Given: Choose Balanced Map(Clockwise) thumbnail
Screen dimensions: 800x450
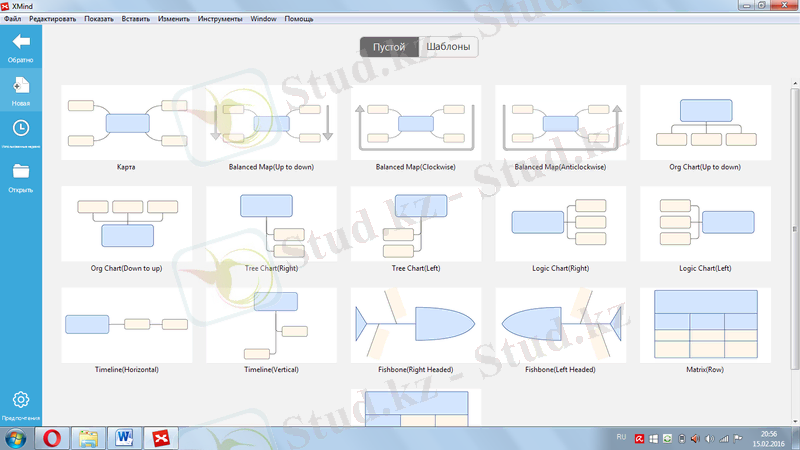Looking at the screenshot, I should click(416, 122).
